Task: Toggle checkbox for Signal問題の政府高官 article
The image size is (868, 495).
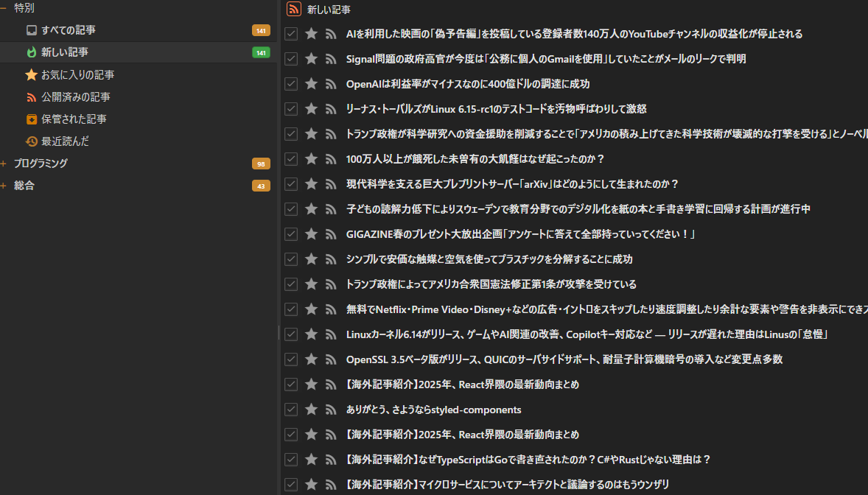Action: coord(291,59)
